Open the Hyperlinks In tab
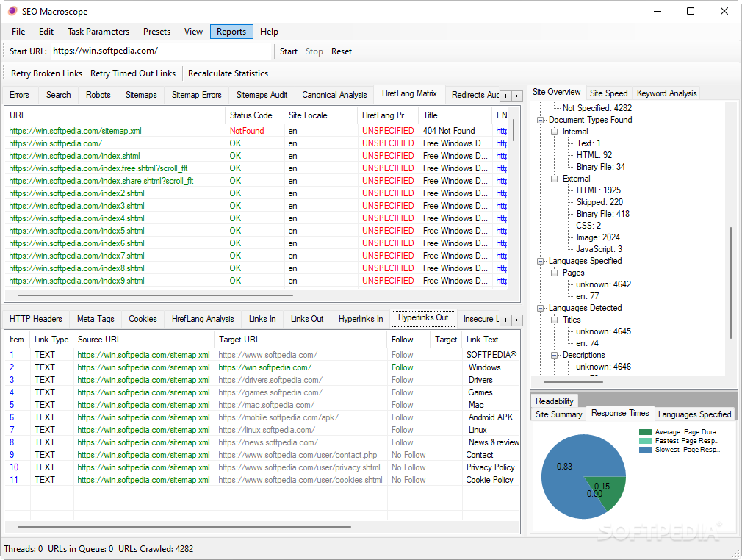Viewport: 742px width, 560px height. coord(361,319)
